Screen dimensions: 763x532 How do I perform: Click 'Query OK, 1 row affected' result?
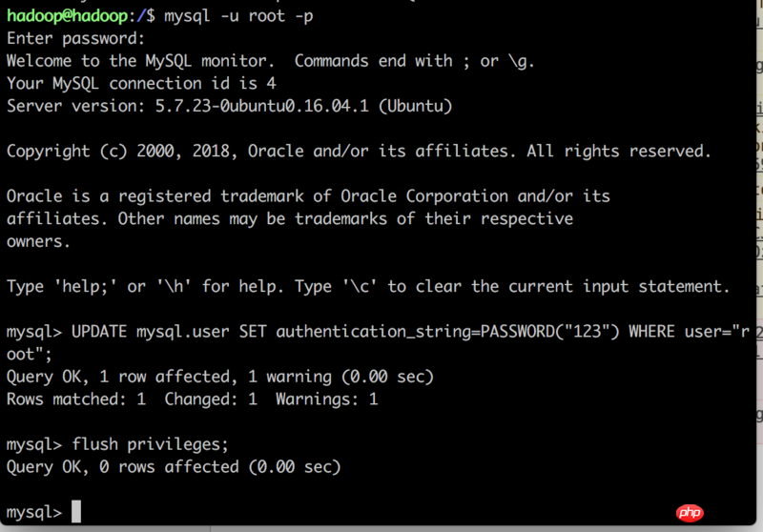(x=220, y=377)
